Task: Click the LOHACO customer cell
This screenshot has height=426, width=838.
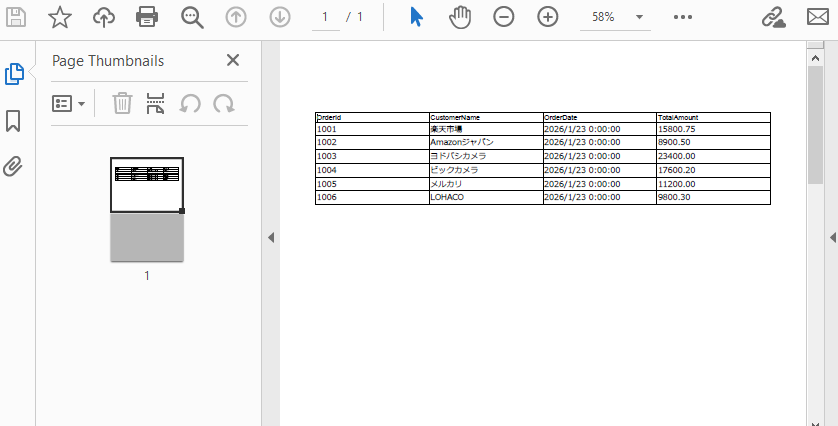Action: point(486,197)
